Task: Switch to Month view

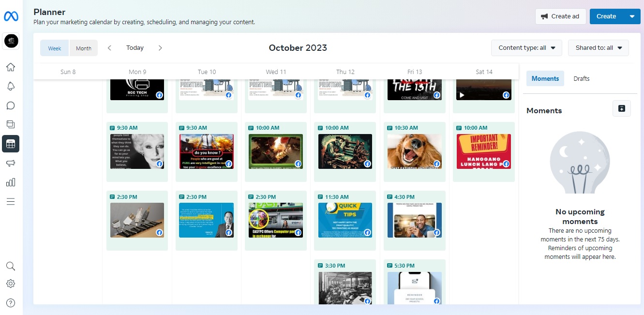Action: click(x=84, y=48)
